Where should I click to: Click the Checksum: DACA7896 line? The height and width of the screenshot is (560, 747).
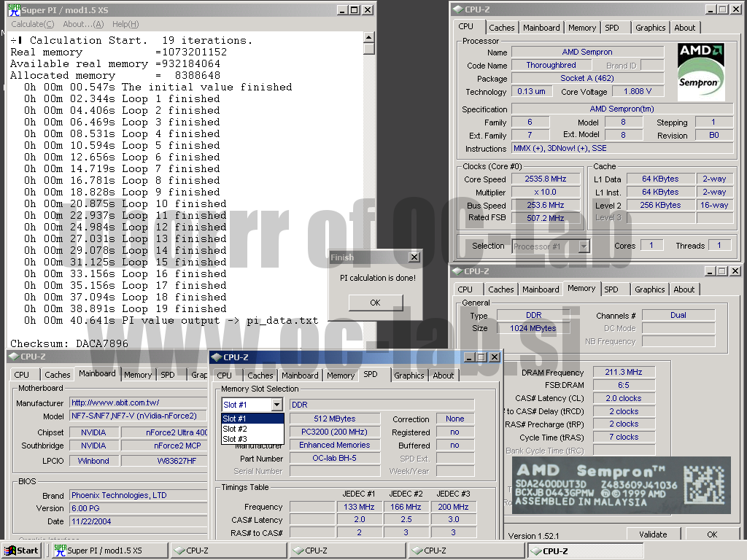click(69, 343)
